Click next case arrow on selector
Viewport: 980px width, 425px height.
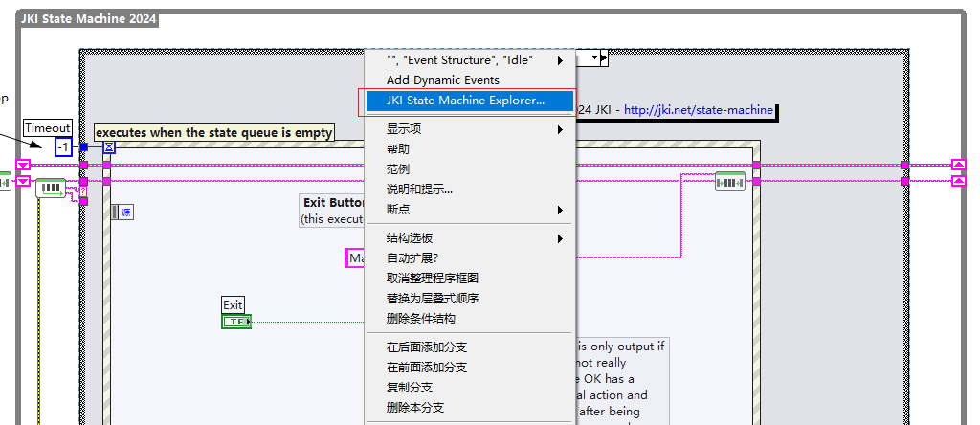[x=604, y=58]
